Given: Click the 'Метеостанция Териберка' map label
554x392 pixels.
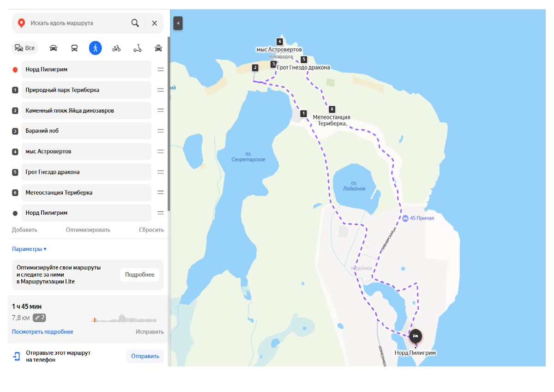Looking at the screenshot, I should [x=331, y=121].
